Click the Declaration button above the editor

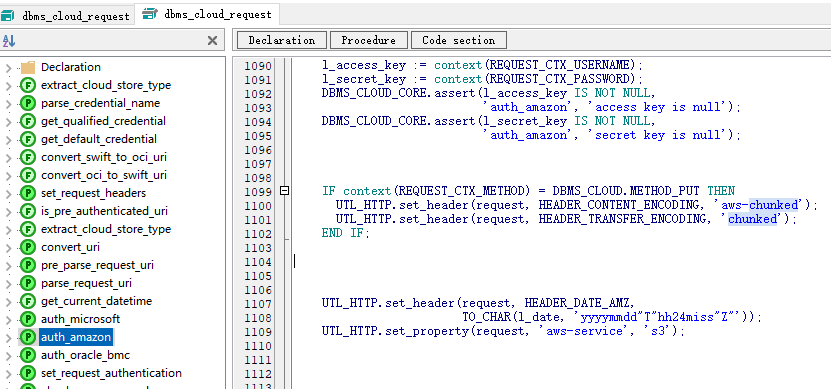[281, 40]
